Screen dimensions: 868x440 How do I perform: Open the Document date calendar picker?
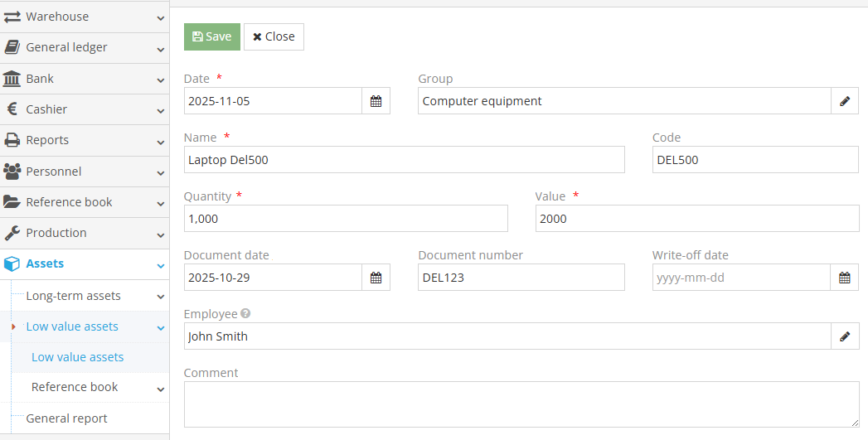376,278
